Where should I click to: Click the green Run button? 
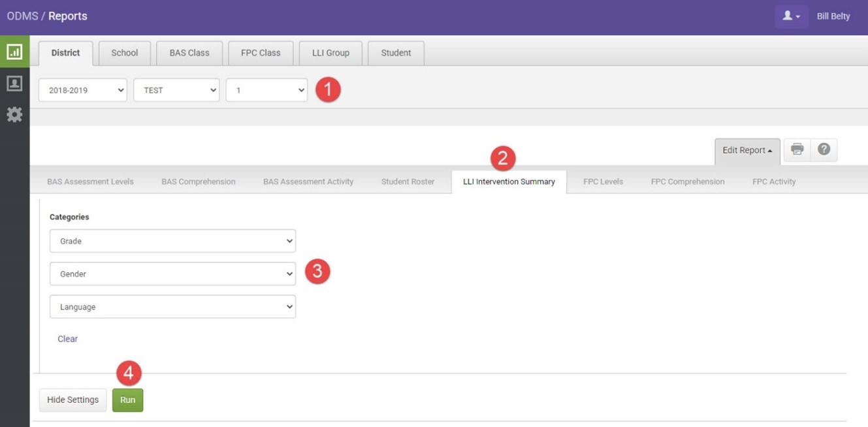(x=127, y=400)
